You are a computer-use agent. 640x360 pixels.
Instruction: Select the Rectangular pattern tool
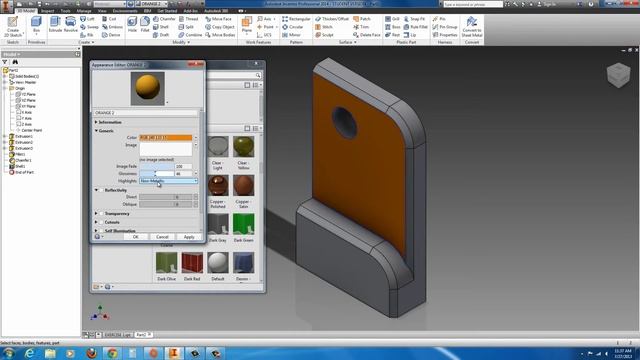pos(296,19)
